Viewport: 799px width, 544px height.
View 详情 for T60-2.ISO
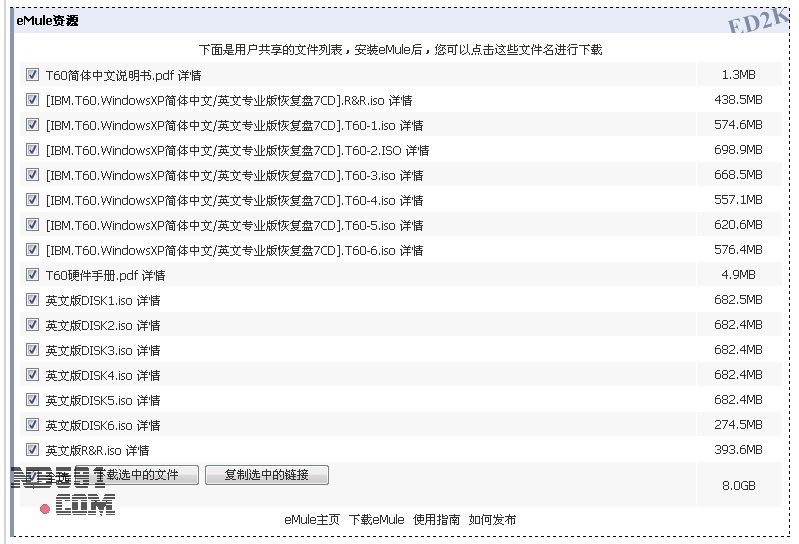point(418,150)
